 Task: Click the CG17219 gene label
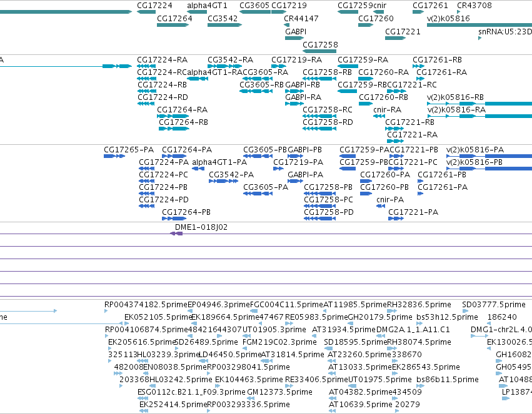(289, 6)
